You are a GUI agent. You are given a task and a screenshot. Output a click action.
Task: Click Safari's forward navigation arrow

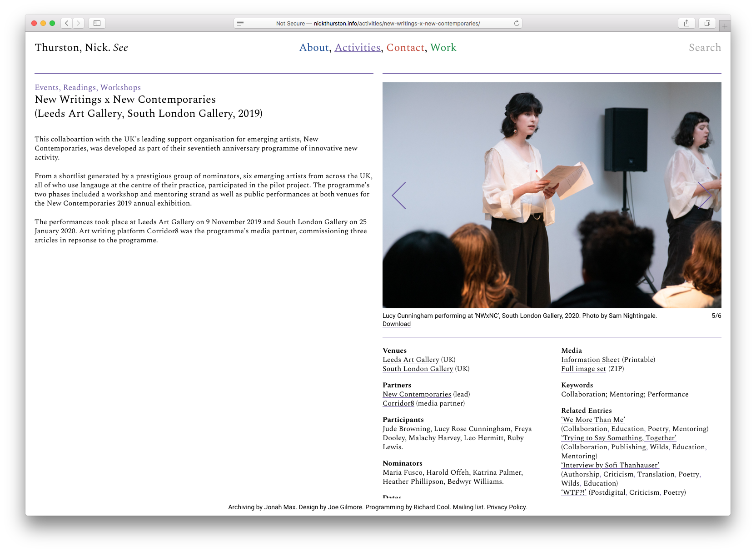click(78, 23)
